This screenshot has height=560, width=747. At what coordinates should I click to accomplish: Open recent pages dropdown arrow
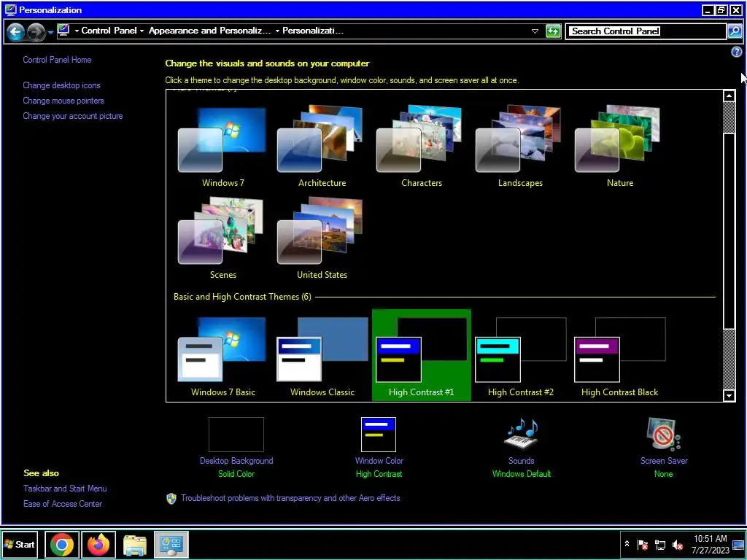click(x=50, y=33)
